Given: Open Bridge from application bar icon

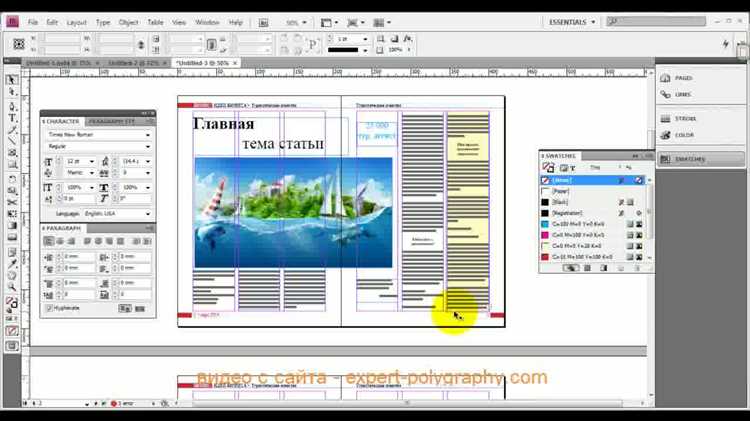Looking at the screenshot, I should [264, 22].
